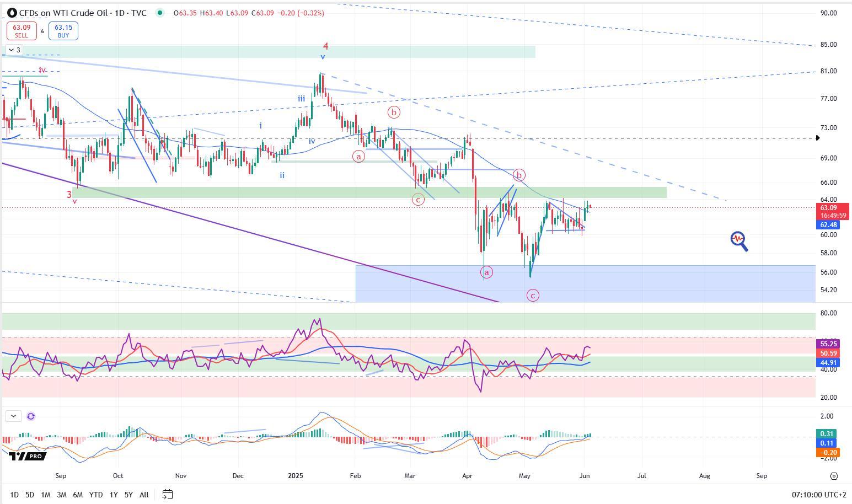
Task: Open chart settings gear at bottom right
Action: tap(834, 476)
